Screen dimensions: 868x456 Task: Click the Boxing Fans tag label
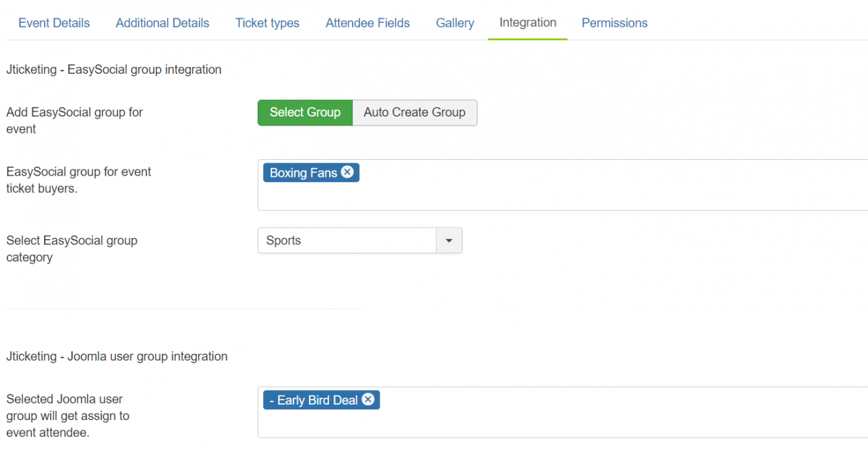click(x=303, y=173)
